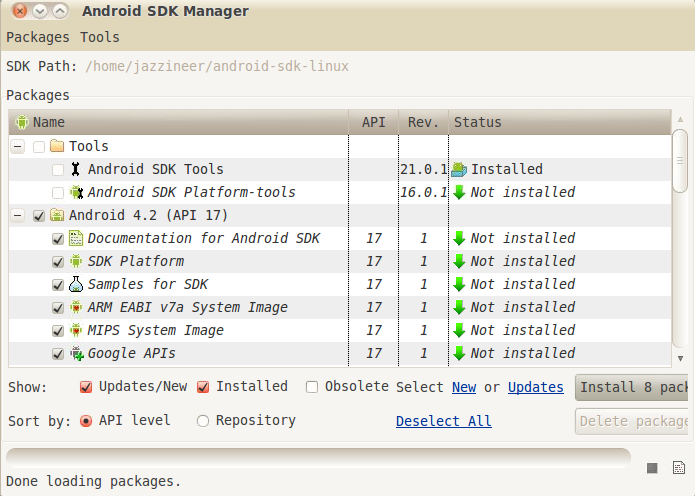Close the Android SDK Manager window
695x496 pixels.
coord(20,11)
